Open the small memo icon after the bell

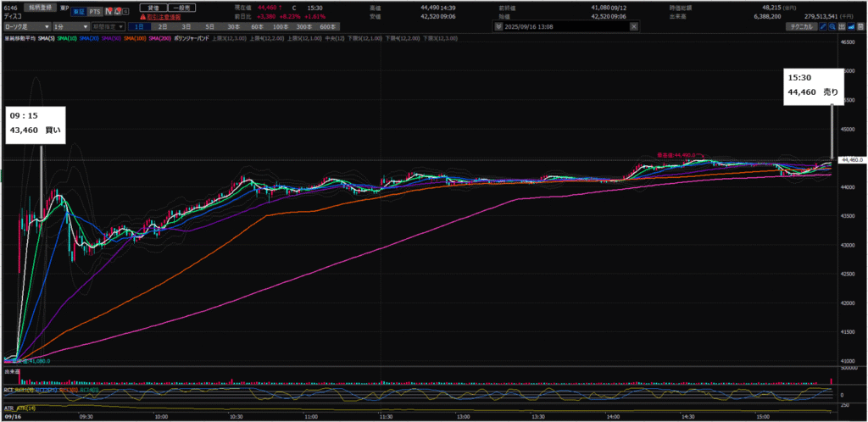pyautogui.click(x=125, y=11)
